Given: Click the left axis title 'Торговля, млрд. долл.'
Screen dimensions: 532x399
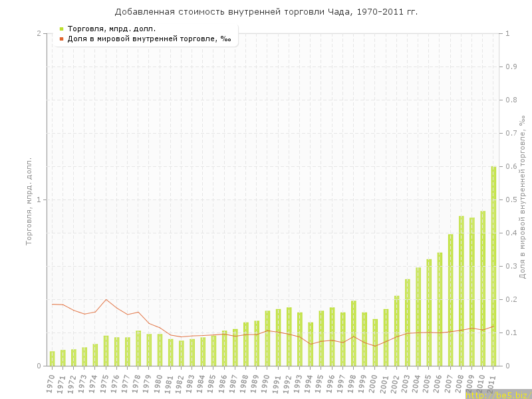Looking at the screenshot, I should (x=29, y=201).
